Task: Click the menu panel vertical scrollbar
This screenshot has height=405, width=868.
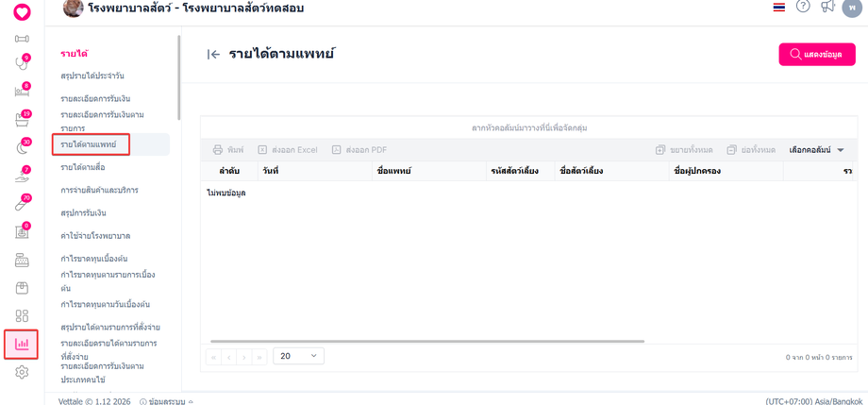Action: (x=178, y=76)
